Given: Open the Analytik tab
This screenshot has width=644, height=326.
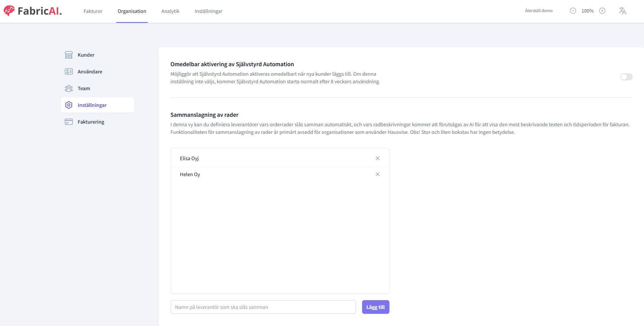Looking at the screenshot, I should coord(170,11).
